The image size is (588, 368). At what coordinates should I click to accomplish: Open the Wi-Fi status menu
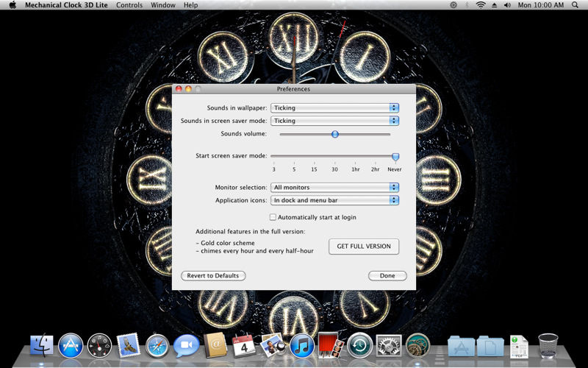click(481, 5)
